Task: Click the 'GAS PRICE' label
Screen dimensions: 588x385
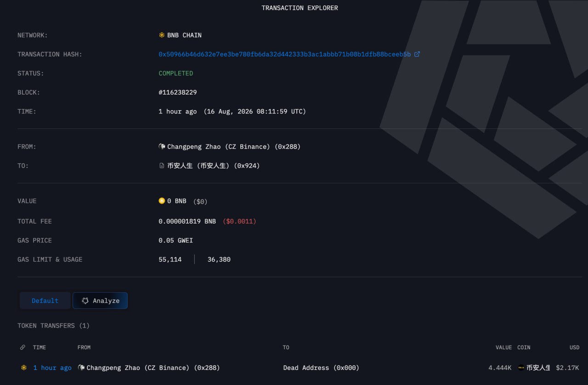Action: [34, 240]
